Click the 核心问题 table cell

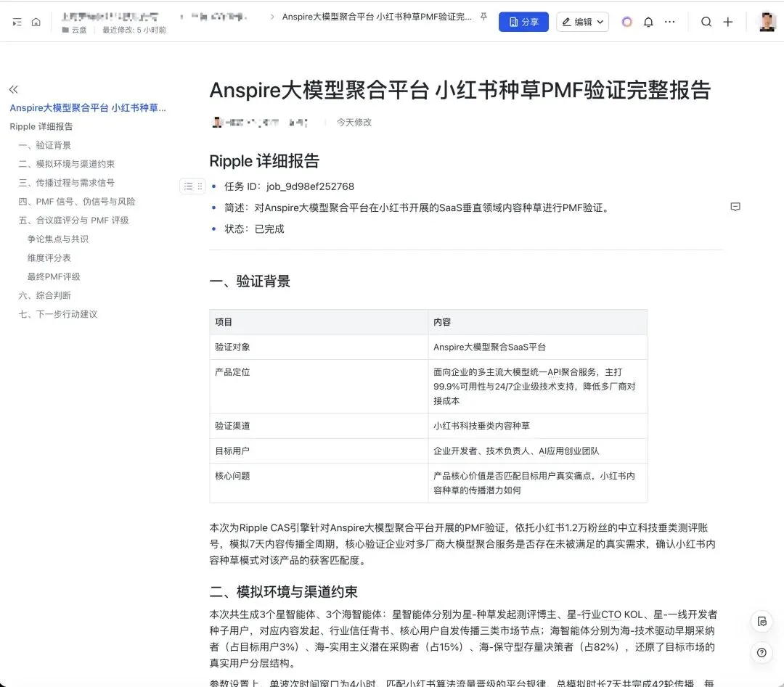[319, 482]
